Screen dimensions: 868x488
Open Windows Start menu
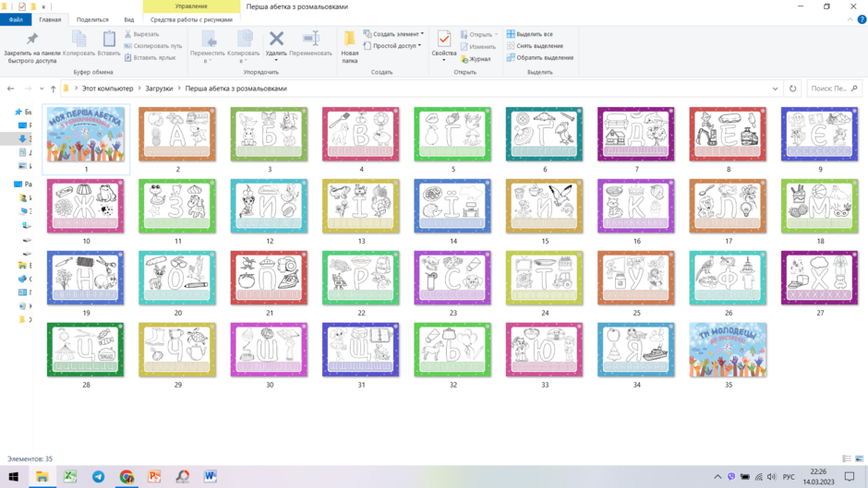point(13,476)
